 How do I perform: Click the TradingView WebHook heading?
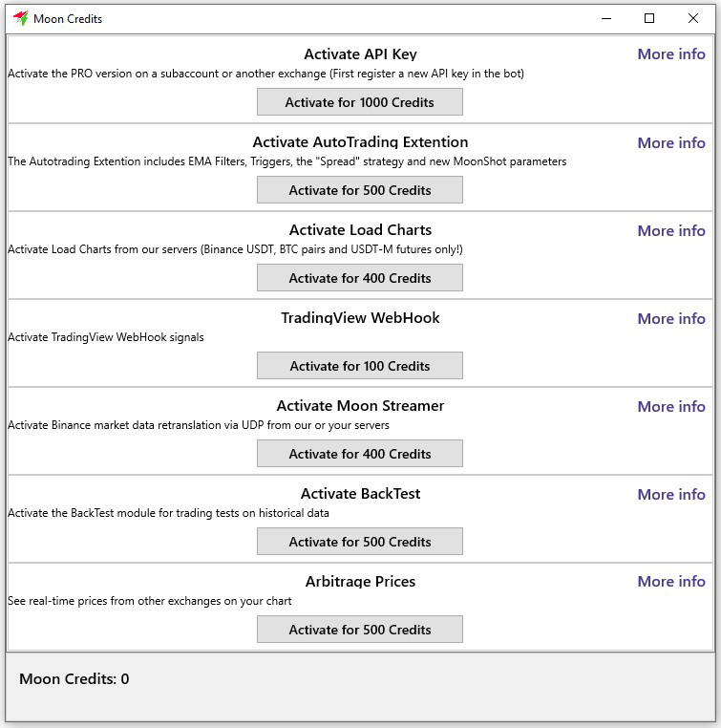pos(361,317)
